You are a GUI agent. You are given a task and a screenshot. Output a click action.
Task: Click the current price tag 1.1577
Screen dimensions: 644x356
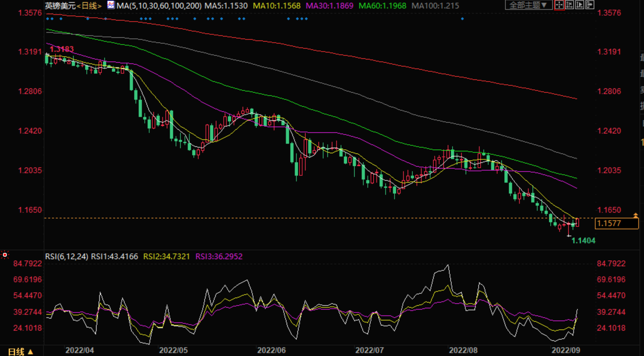tap(616, 223)
